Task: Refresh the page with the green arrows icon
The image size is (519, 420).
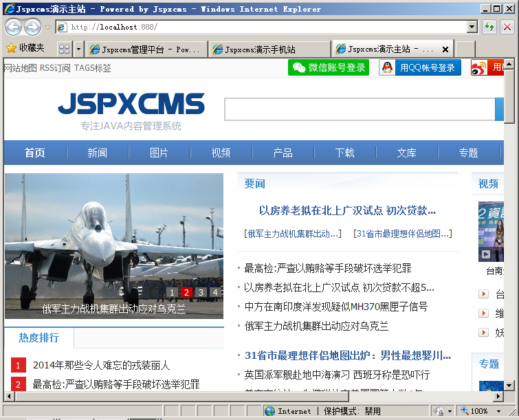Action: [489, 27]
